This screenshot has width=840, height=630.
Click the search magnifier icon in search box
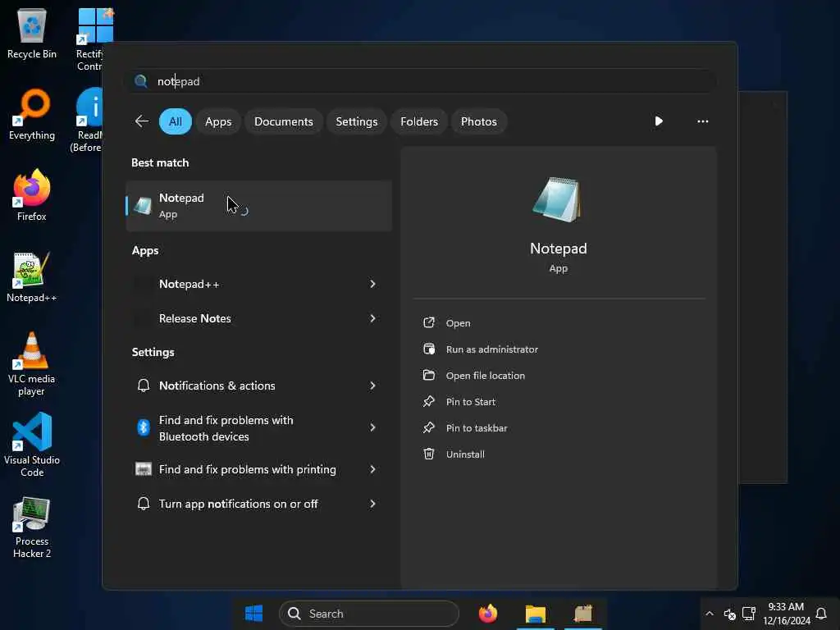coord(141,81)
